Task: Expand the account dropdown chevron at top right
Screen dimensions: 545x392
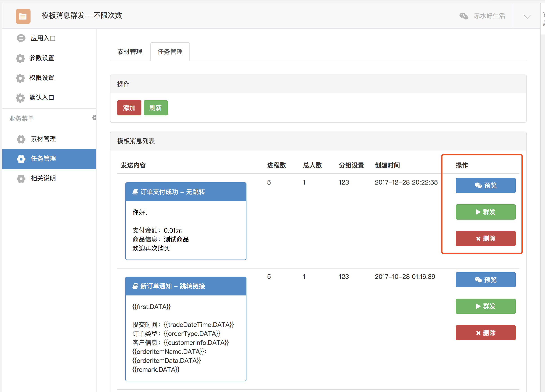Action: pos(527,16)
